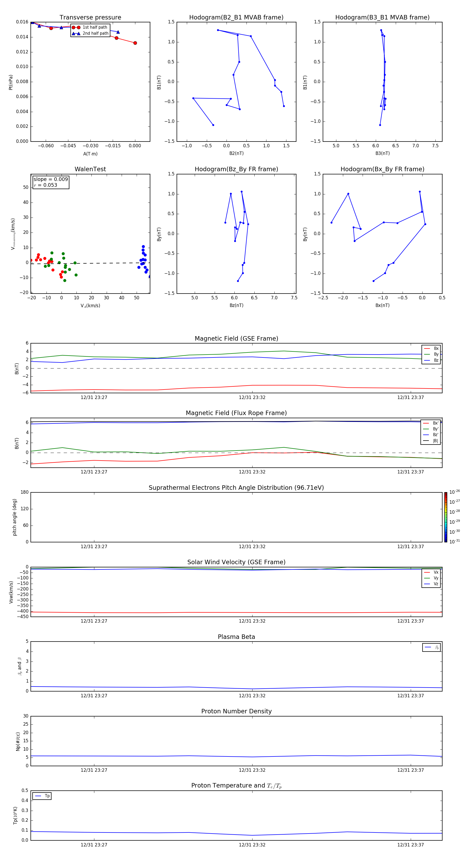Click the "Proton Temperature and Te/Tp" title
The height and width of the screenshot is (868, 473).
pyautogui.click(x=236, y=786)
